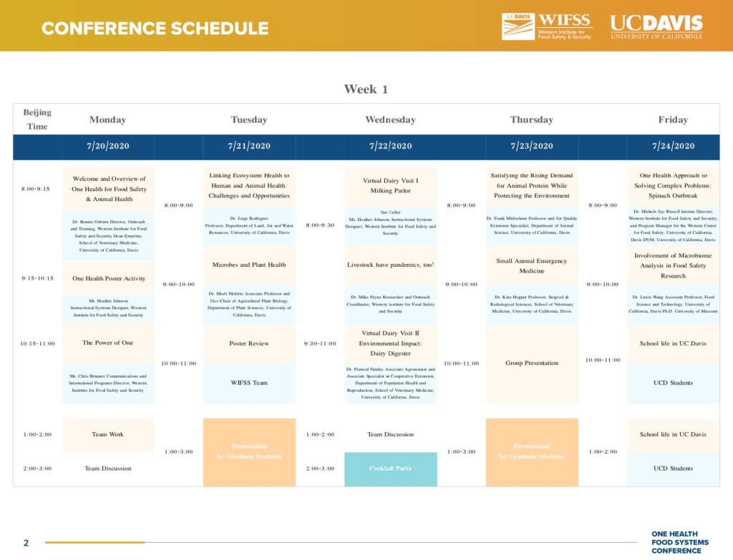Open the Group Presentation cell
The height and width of the screenshot is (560, 733).
532,363
